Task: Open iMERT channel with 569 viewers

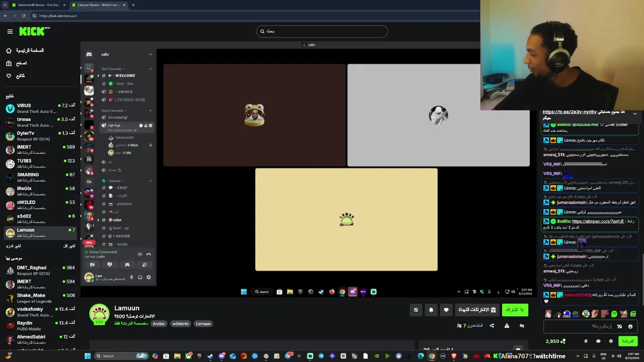Action: (40, 150)
